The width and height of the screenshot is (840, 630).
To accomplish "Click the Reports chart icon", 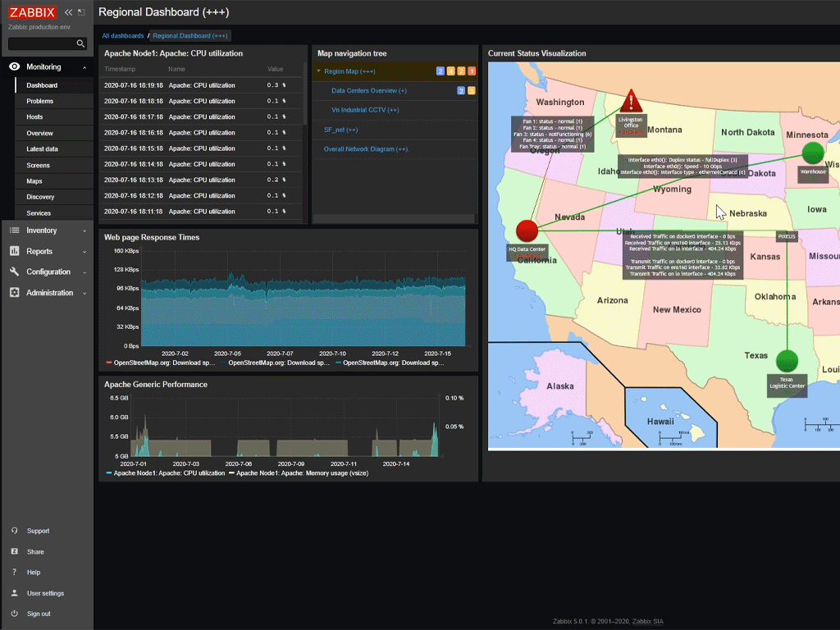I will click(15, 251).
